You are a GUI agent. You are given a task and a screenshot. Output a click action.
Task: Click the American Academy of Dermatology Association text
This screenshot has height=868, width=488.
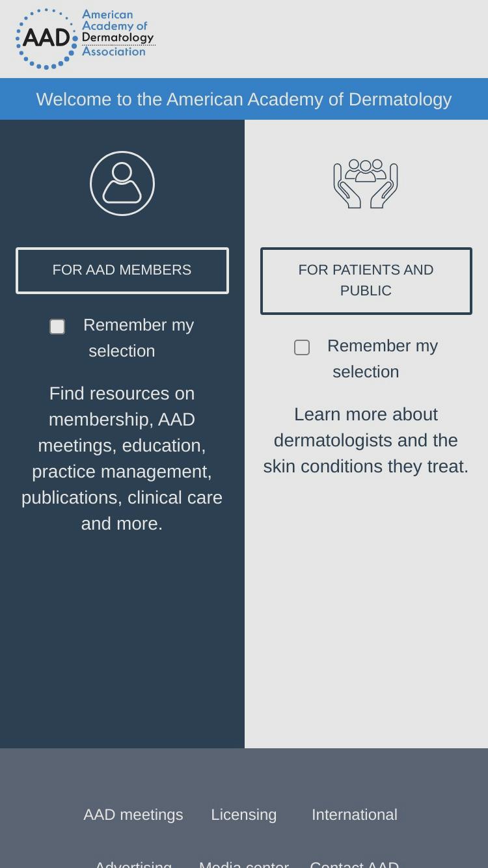118,33
